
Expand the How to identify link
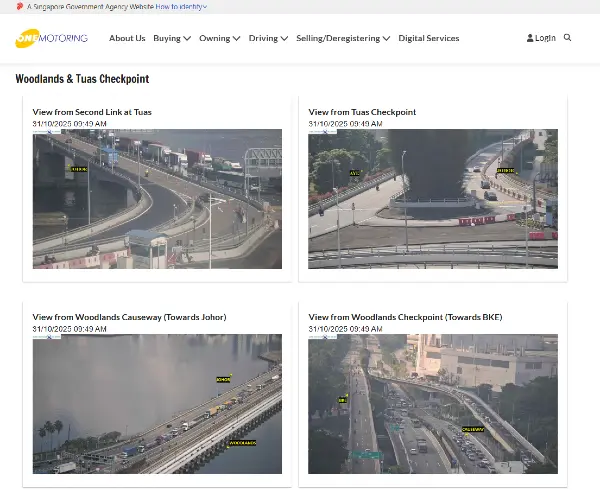coord(181,7)
